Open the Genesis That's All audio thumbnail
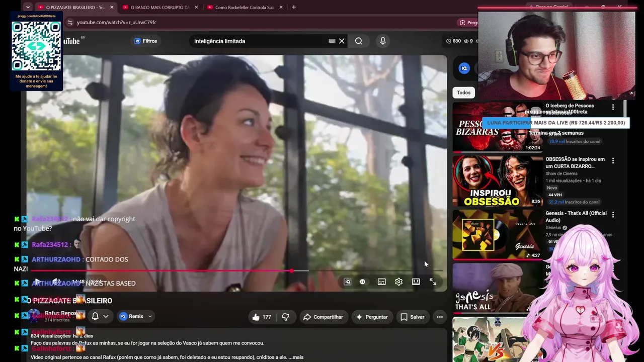 [497, 235]
